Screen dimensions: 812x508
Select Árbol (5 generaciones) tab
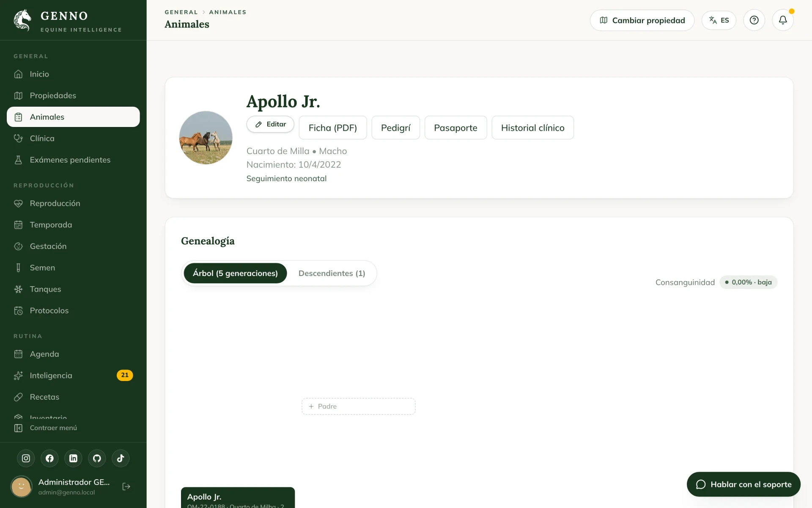(x=235, y=273)
